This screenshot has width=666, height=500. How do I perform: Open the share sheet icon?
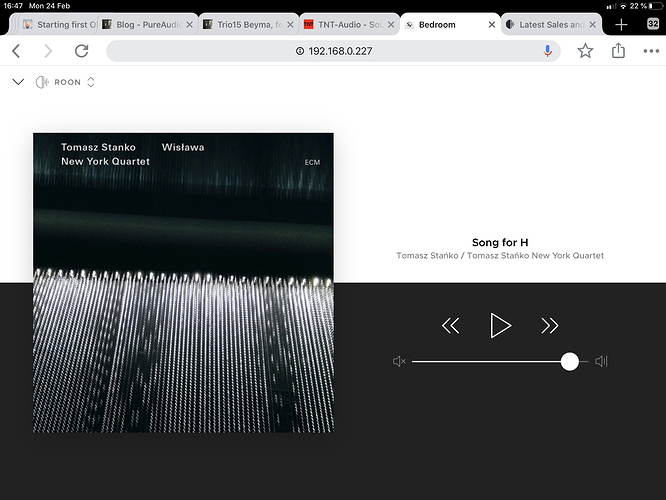pyautogui.click(x=618, y=51)
